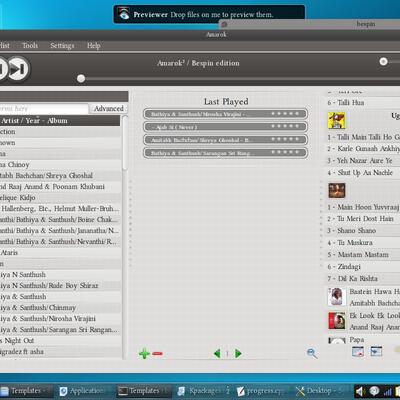400x400 pixels.
Task: Select Hallenberg, Etc., Helmut Muller-Bruh row
Action: [60, 209]
